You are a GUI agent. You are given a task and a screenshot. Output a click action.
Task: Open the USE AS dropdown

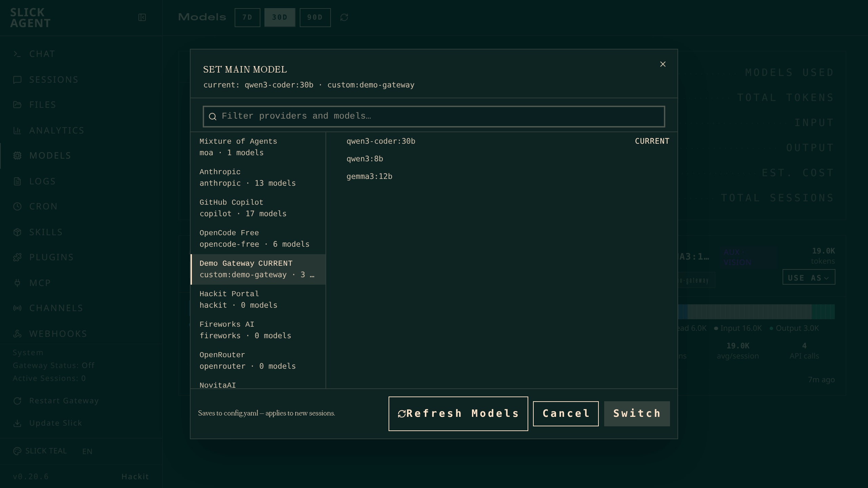click(x=809, y=277)
